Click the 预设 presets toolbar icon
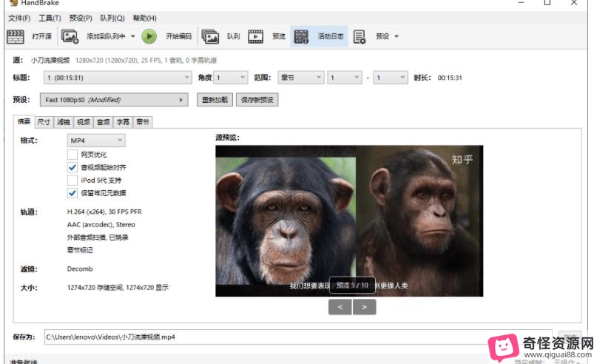This screenshot has height=364, width=594. (x=360, y=36)
